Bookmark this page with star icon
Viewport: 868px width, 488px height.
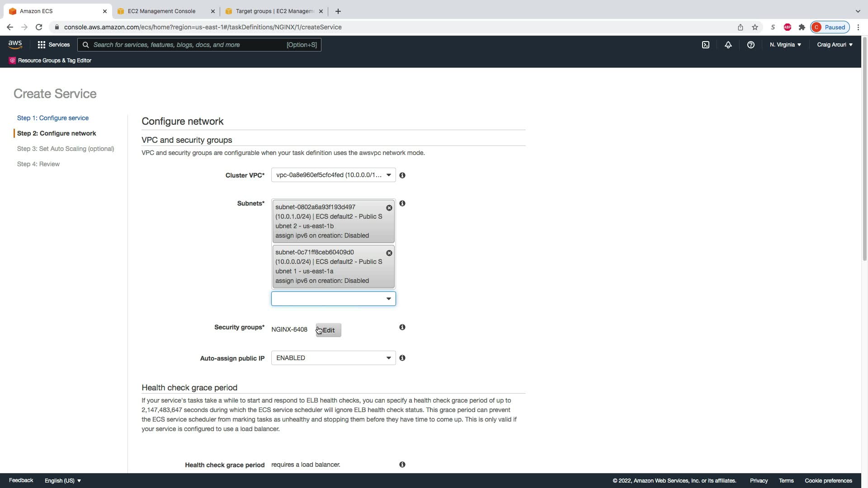tap(755, 27)
